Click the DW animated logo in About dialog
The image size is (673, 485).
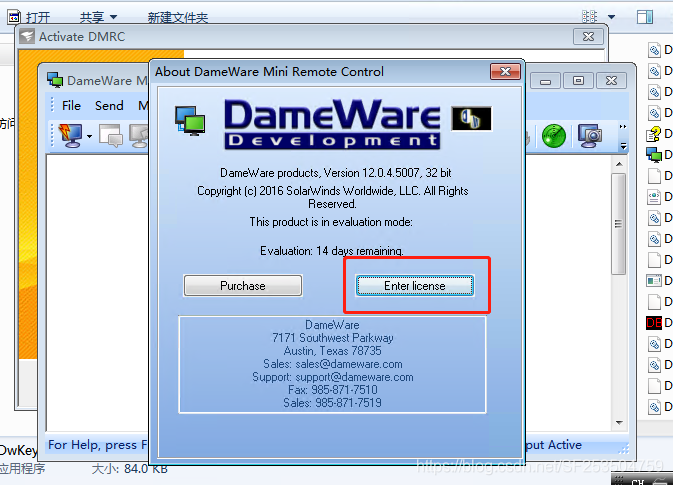click(471, 118)
